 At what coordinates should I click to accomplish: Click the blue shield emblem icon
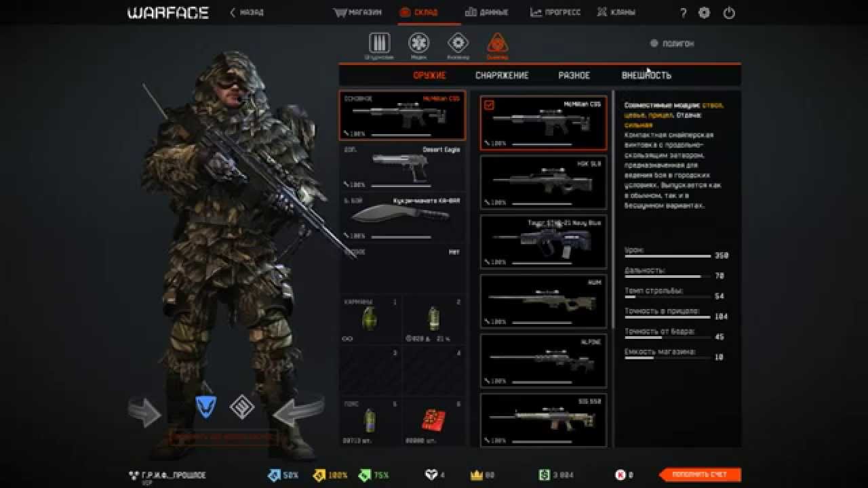point(205,407)
